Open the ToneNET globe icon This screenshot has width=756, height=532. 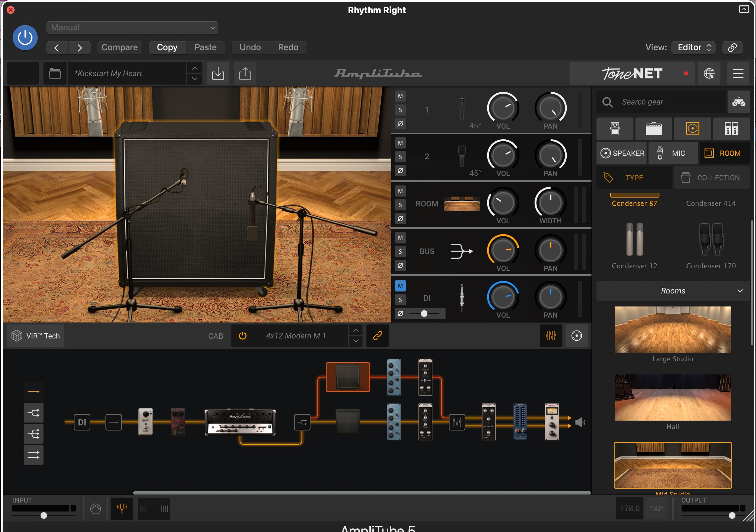pos(709,73)
